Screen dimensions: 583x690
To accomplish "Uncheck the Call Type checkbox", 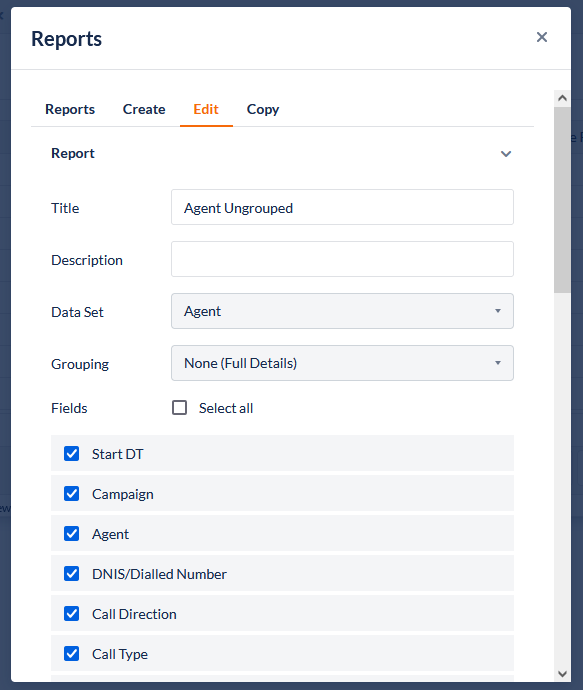I will [71, 654].
